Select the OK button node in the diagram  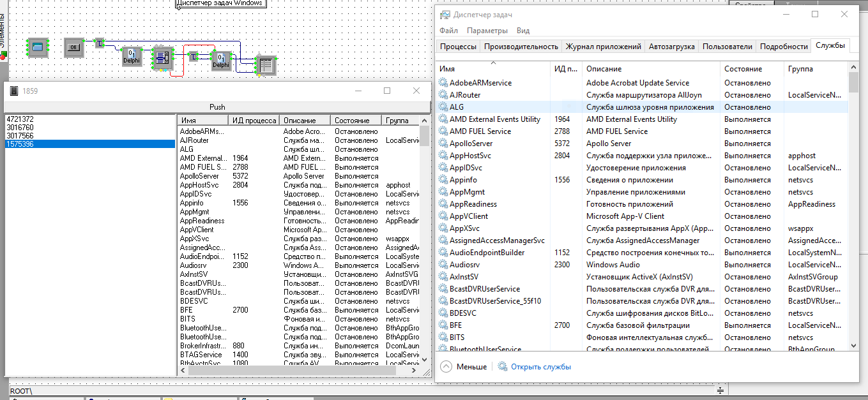coord(74,47)
